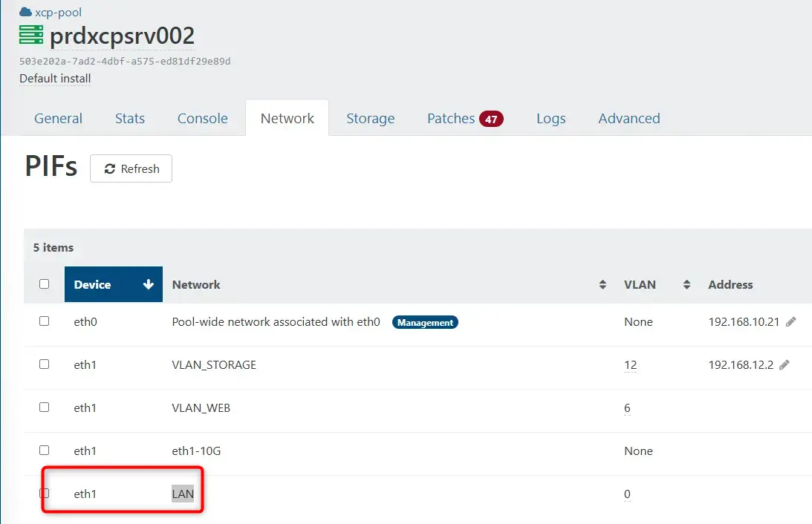Screen dimensions: 812x524
Task: Open the xcp-pool link
Action: click(58, 13)
